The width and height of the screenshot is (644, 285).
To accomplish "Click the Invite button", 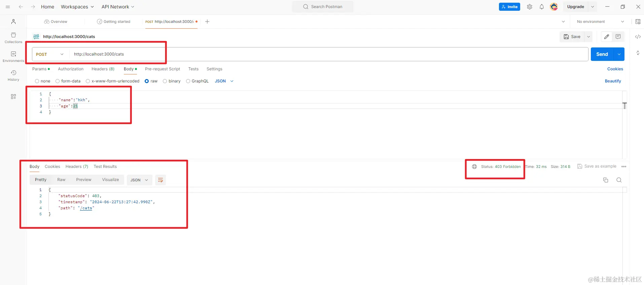I will (509, 7).
